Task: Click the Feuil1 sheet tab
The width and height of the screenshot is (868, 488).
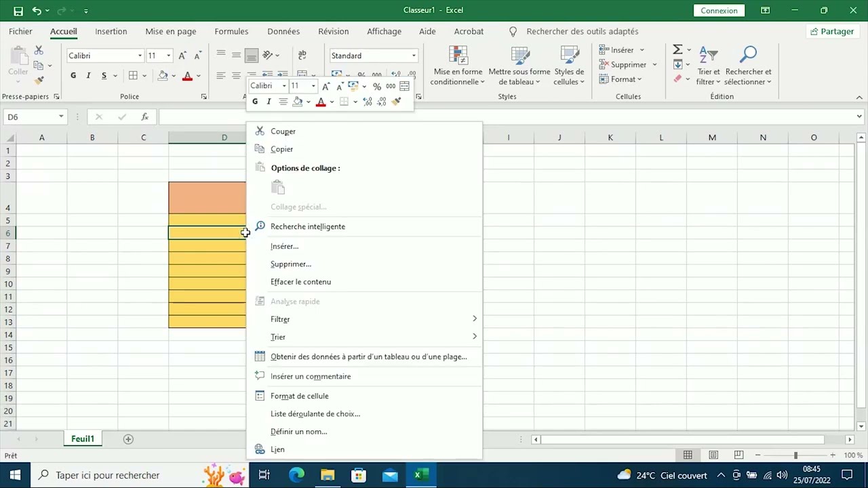Action: point(83,439)
